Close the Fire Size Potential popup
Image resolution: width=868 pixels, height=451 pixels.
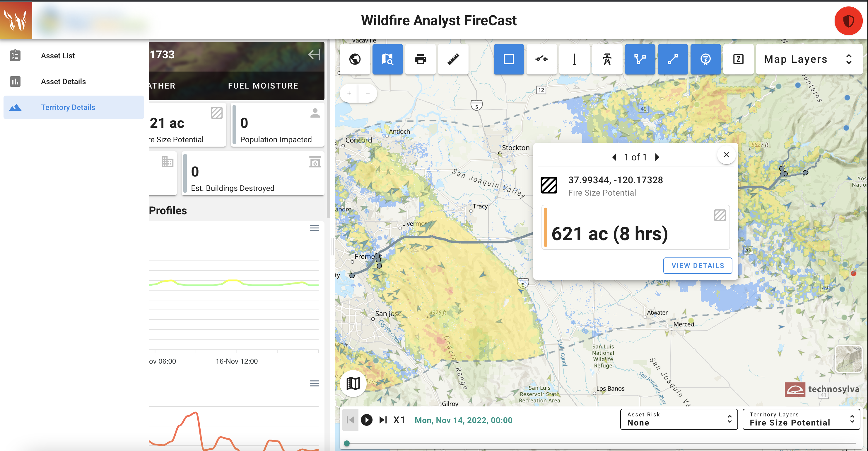[x=726, y=155]
